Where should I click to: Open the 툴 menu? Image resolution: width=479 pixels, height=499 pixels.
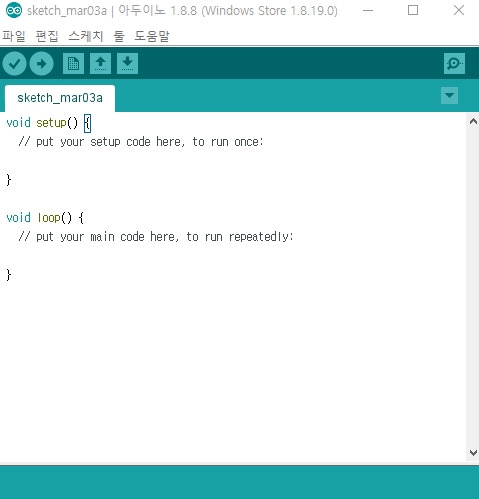point(119,36)
